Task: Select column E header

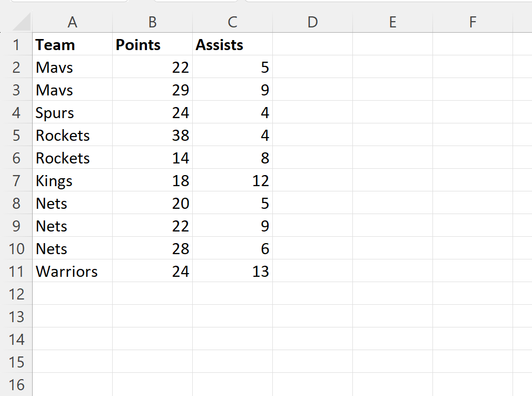Action: [392, 23]
